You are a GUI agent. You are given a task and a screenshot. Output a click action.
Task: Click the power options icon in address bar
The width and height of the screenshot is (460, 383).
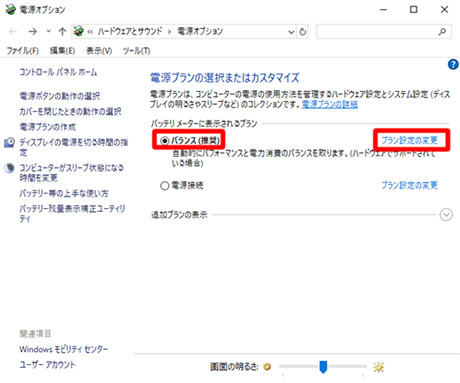(79, 31)
